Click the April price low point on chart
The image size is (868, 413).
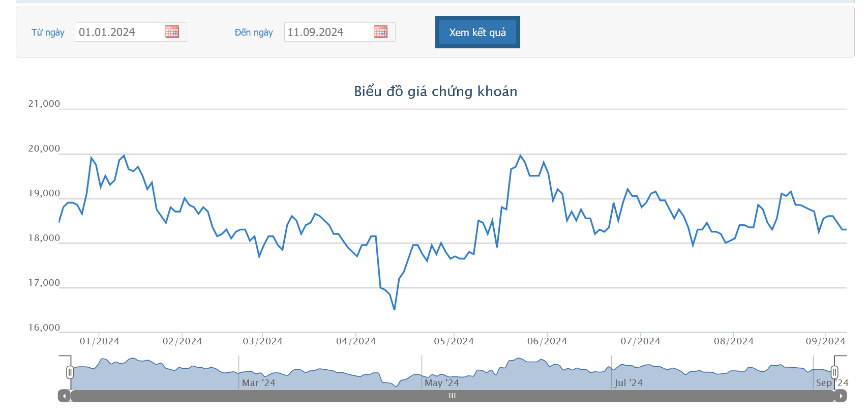click(x=395, y=309)
